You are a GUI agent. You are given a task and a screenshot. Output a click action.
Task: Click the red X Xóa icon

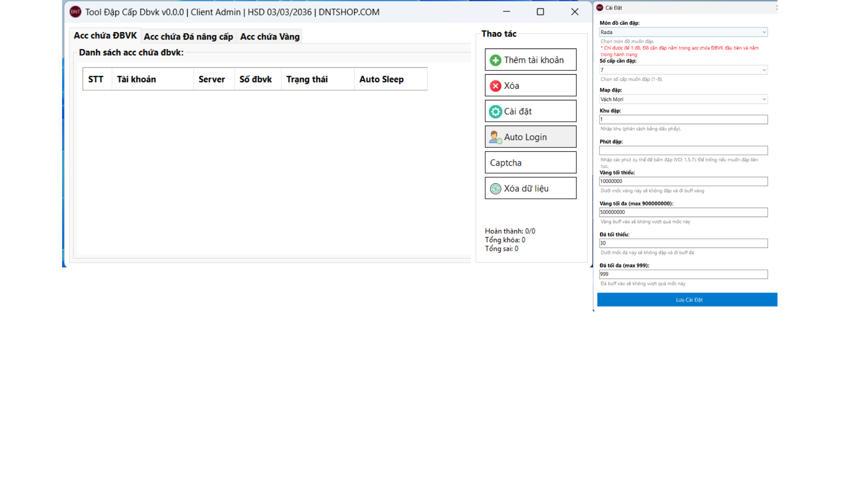click(x=495, y=86)
